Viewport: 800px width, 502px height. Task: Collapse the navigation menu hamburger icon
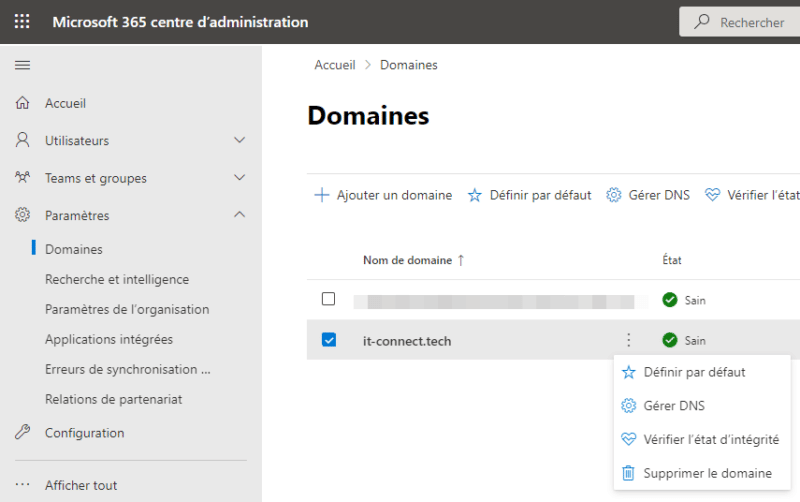tap(22, 65)
